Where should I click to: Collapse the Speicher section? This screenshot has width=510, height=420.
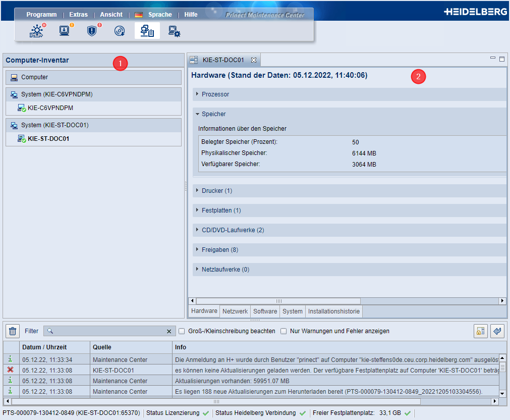[197, 114]
